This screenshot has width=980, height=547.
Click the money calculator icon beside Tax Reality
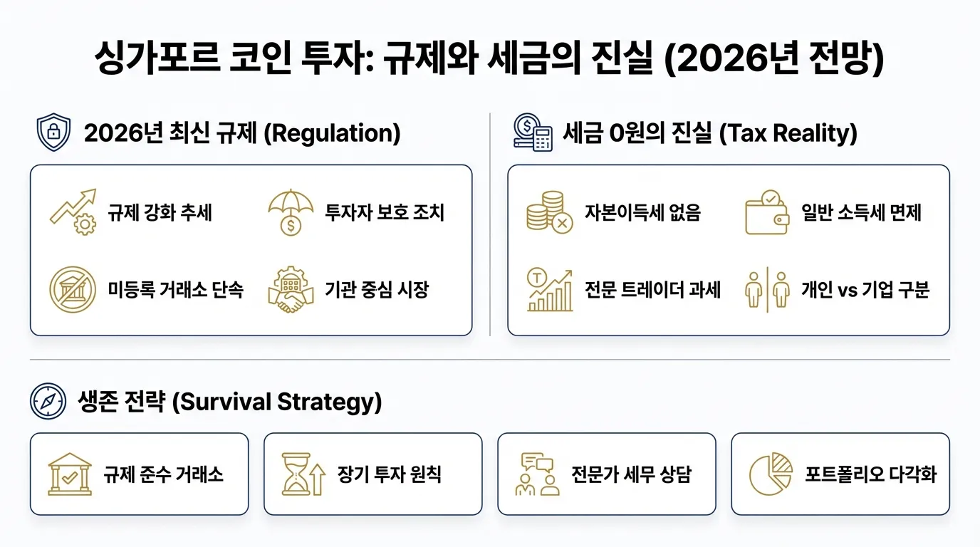coord(533,132)
